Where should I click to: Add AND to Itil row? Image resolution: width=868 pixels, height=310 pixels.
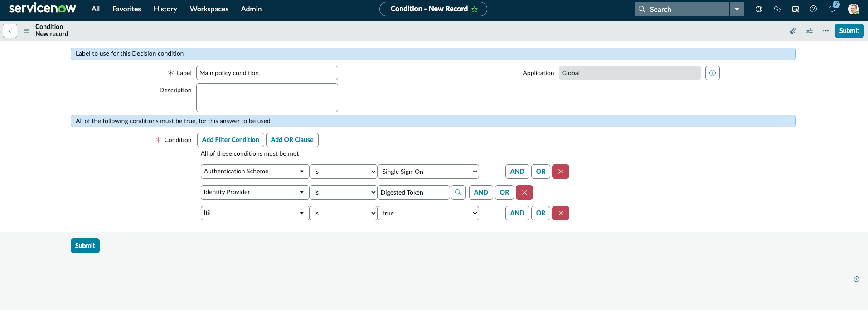[517, 213]
